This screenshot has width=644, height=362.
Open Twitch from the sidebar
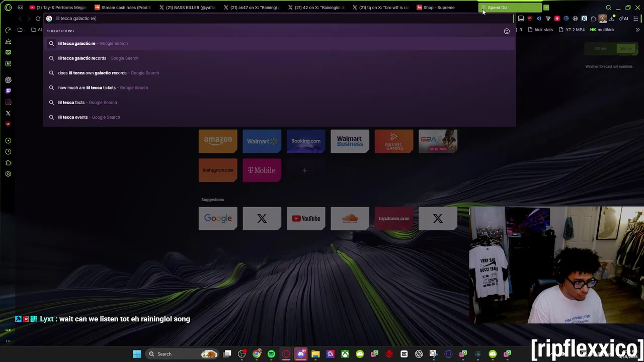[8, 91]
